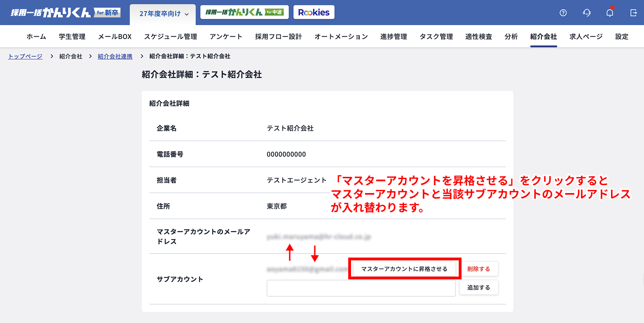Open the Rookies product button
The image size is (644, 323).
point(314,13)
